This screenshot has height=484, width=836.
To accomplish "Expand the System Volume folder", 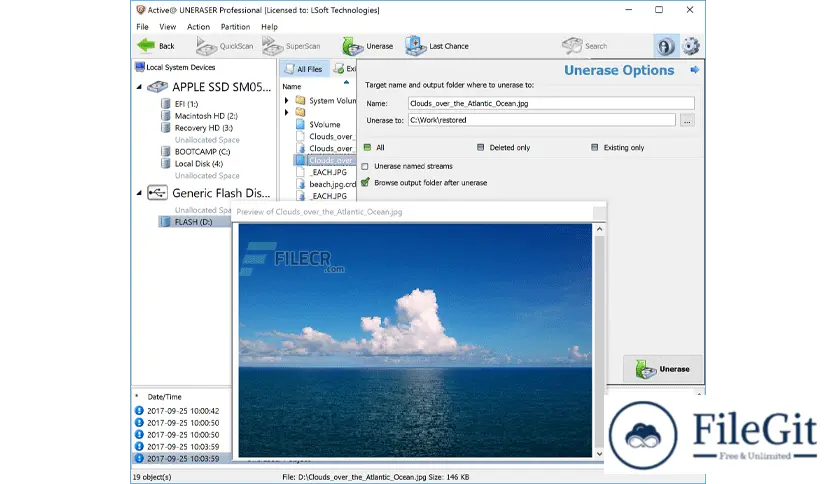I will coord(286,100).
